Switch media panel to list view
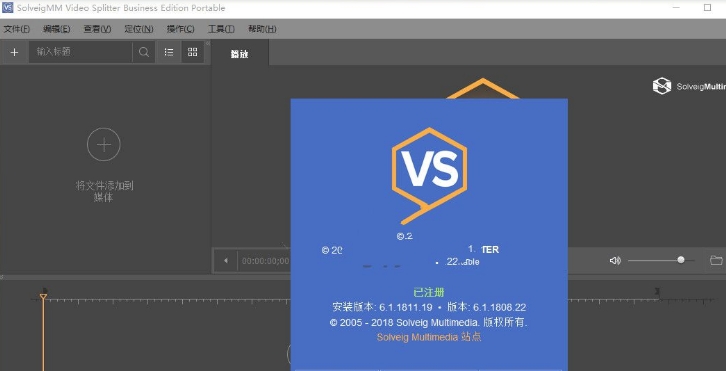Viewport: 726px width, 371px height. (169, 52)
